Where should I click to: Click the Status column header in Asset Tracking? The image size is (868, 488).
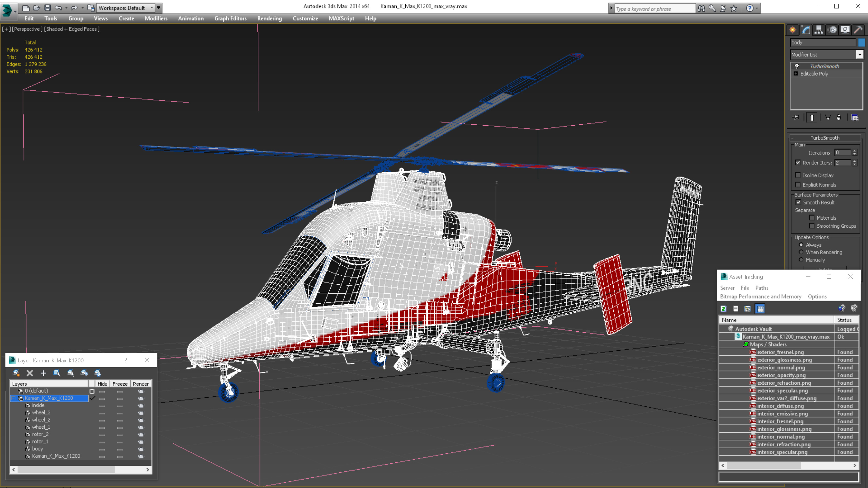coord(846,320)
